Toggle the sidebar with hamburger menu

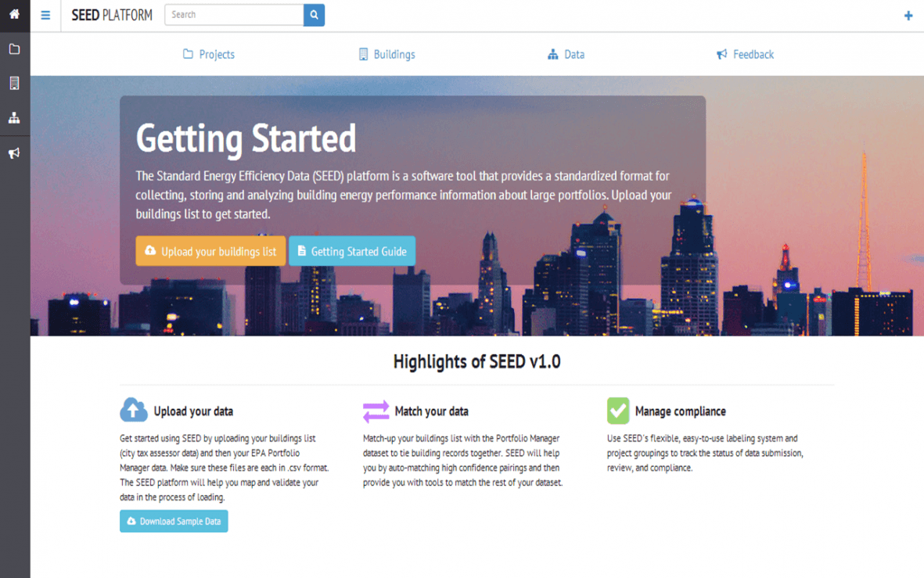(x=45, y=15)
